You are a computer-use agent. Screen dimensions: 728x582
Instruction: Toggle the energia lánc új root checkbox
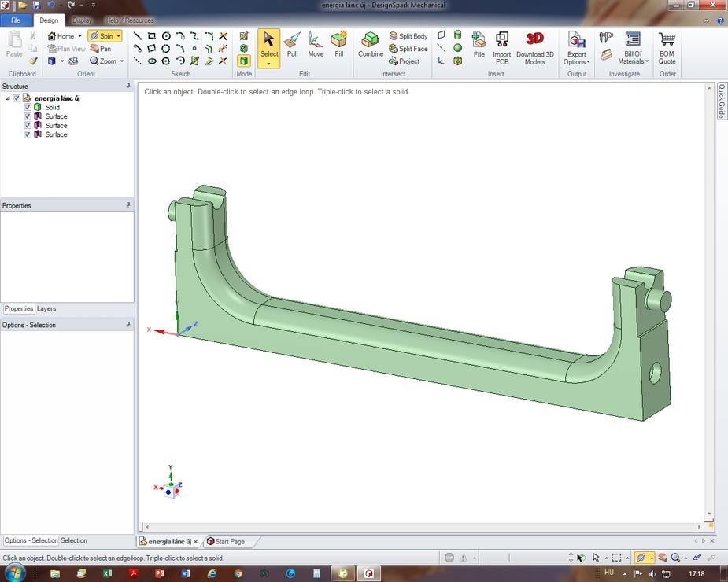click(17, 98)
